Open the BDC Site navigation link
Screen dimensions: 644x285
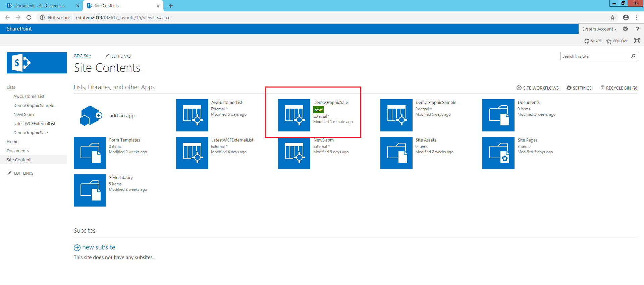pos(83,56)
